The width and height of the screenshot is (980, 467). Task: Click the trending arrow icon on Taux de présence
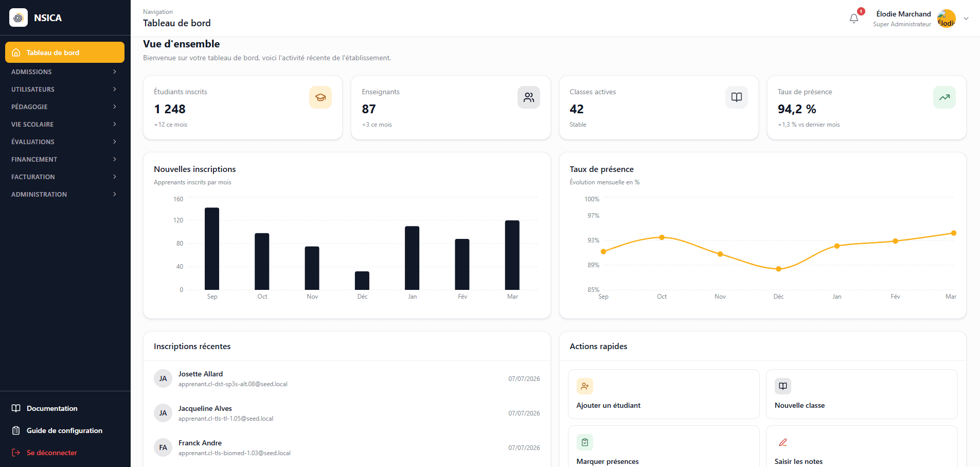click(x=945, y=97)
